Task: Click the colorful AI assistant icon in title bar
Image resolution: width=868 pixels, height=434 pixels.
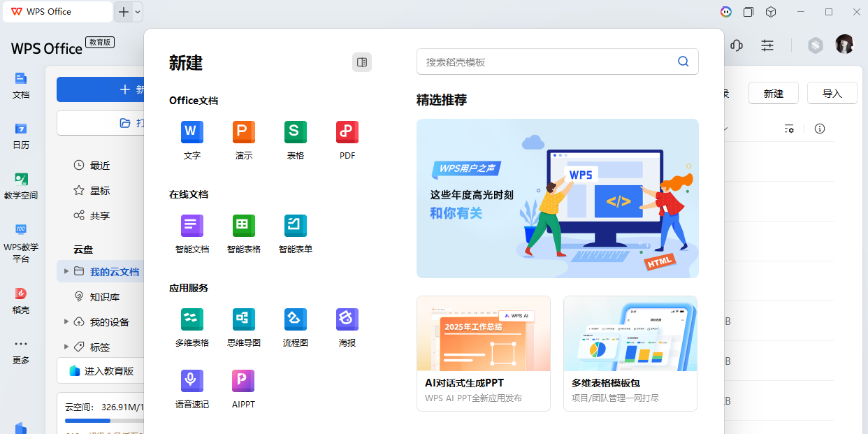Action: (x=726, y=12)
